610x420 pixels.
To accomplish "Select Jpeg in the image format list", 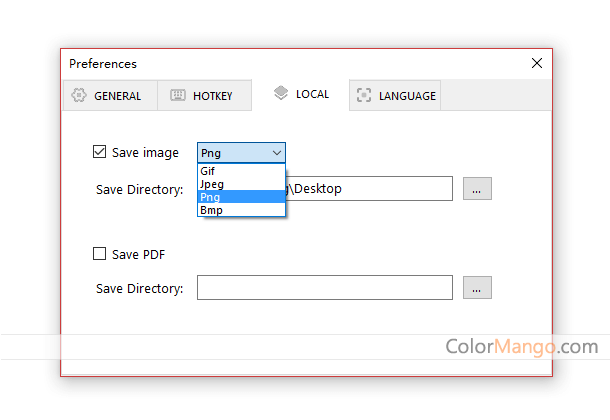I will pyautogui.click(x=211, y=184).
